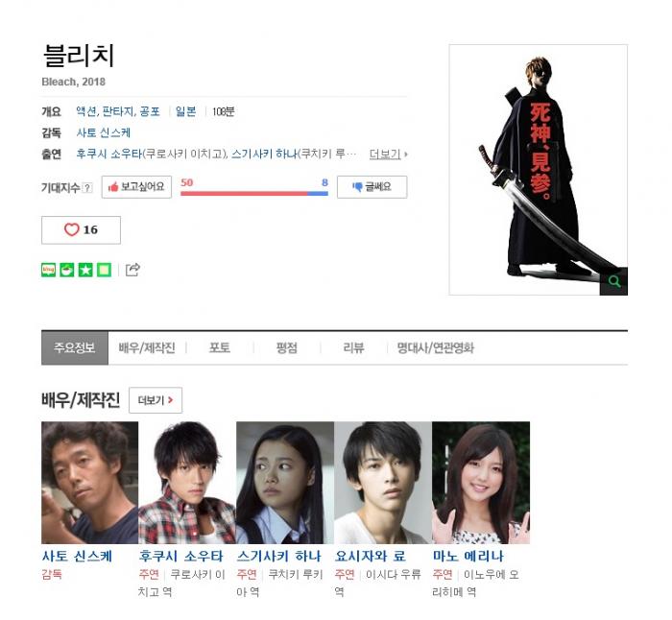Viewport: 672px width, 620px height.
Task: Click the Naver blog share icon
Action: [x=48, y=270]
